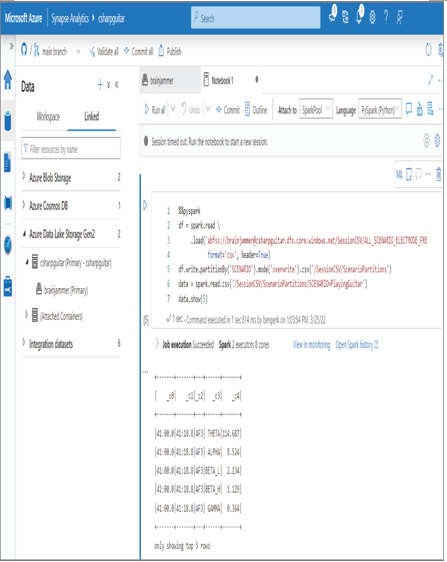This screenshot has height=562, width=447.
Task: Expand the Integration datasets node
Action: (24, 342)
